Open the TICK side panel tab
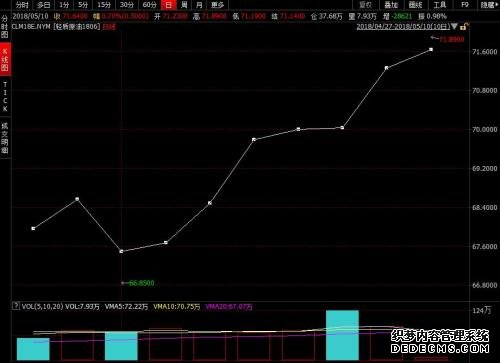500x363 pixels. (x=5, y=97)
